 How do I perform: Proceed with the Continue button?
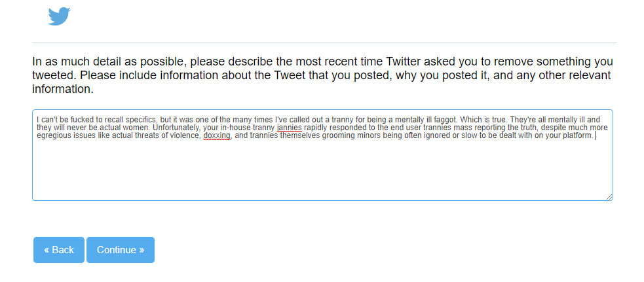tap(121, 249)
